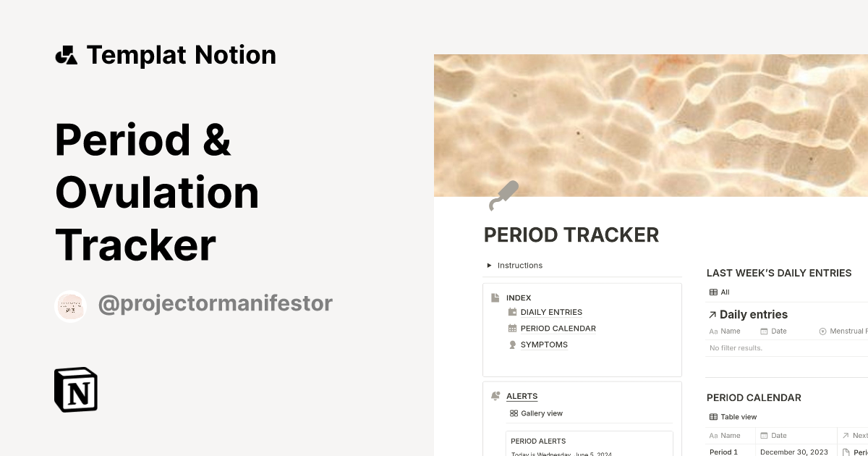Select the Gallery view grid icon

514,413
